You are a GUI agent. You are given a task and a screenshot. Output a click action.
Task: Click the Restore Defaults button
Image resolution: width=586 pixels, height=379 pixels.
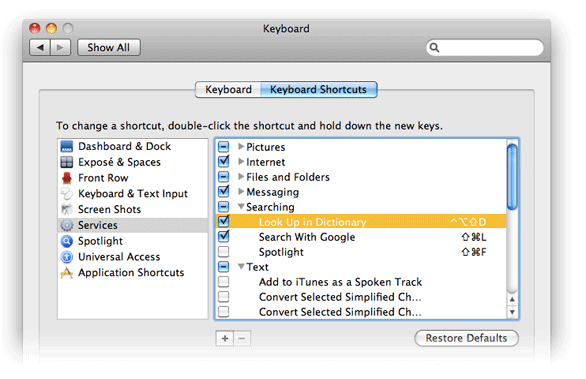click(x=466, y=338)
